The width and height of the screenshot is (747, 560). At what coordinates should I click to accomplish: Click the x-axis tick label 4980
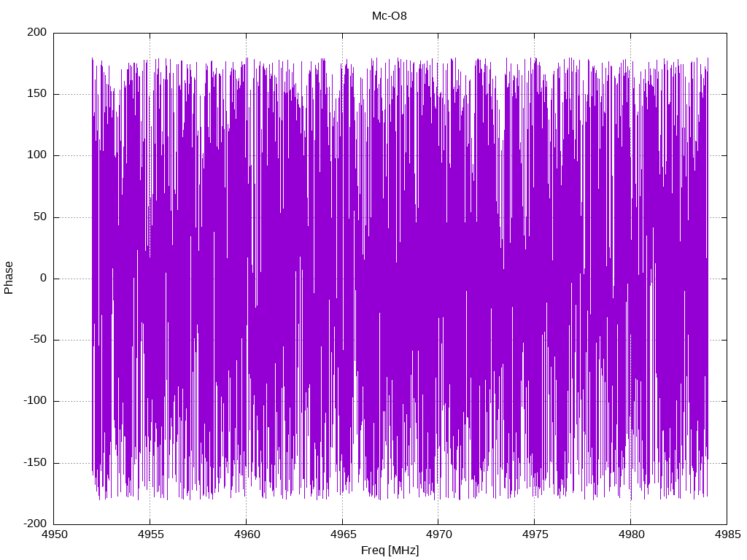pyautogui.click(x=631, y=534)
